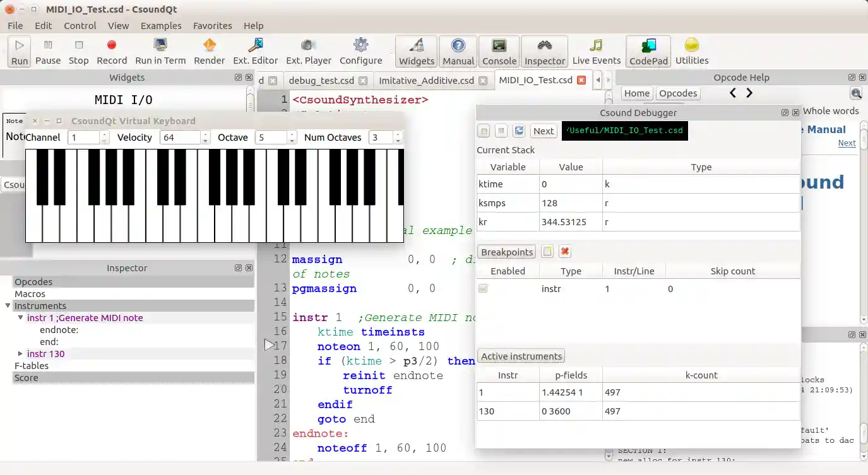The image size is (868, 475).
Task: Collapse the instr 1 Generate MIDI note item
Action: pyautogui.click(x=20, y=317)
